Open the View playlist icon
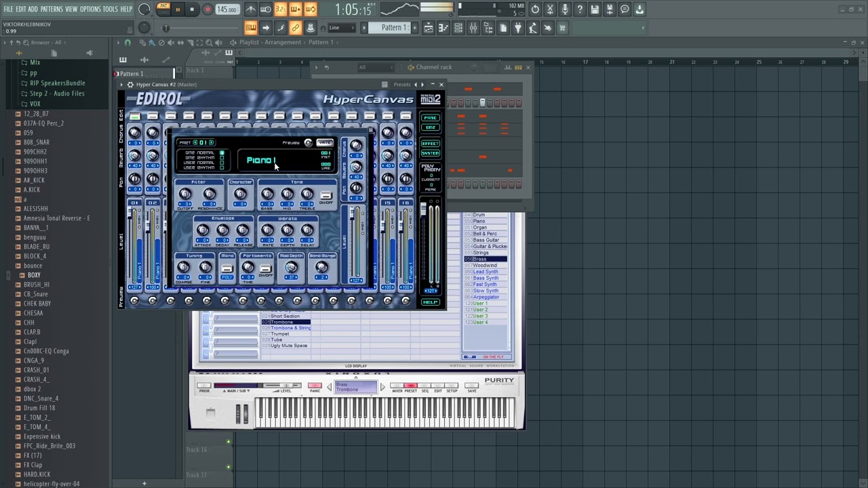Image resolution: width=868 pixels, height=488 pixels. (429, 28)
